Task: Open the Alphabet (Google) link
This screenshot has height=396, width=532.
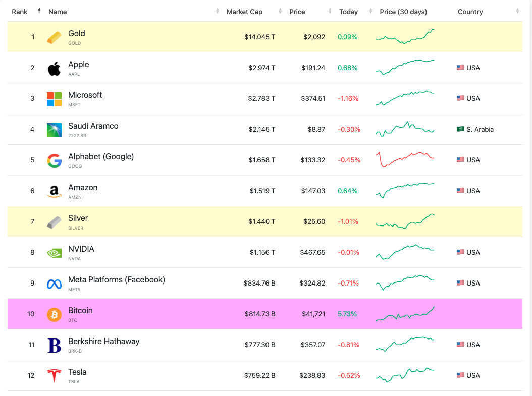Action: 101,157
